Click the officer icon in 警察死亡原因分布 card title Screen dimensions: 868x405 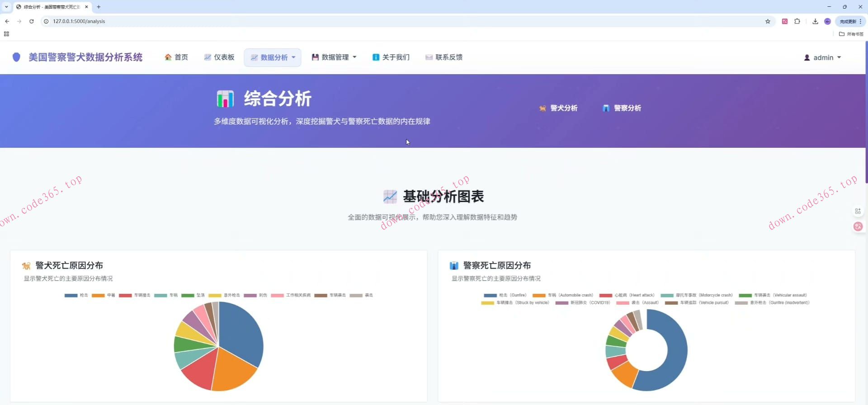click(454, 266)
